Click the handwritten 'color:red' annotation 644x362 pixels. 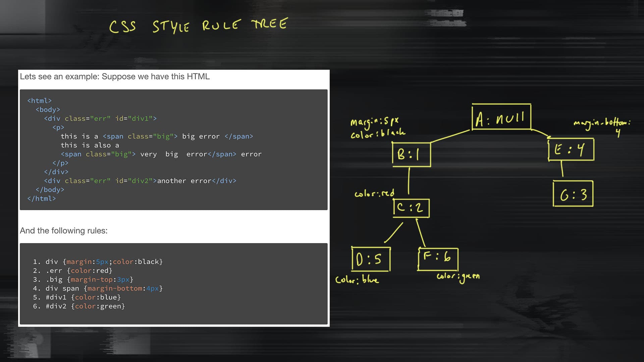374,193
